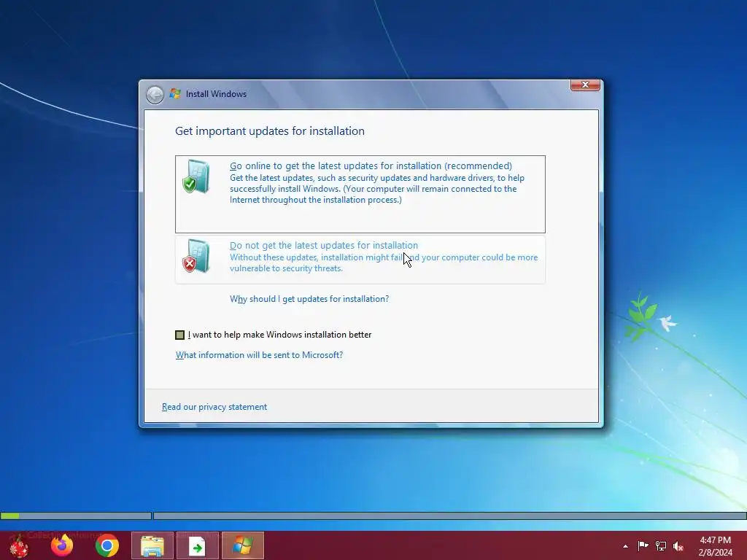Open the network tray icon
The height and width of the screenshot is (560, 747).
click(661, 546)
